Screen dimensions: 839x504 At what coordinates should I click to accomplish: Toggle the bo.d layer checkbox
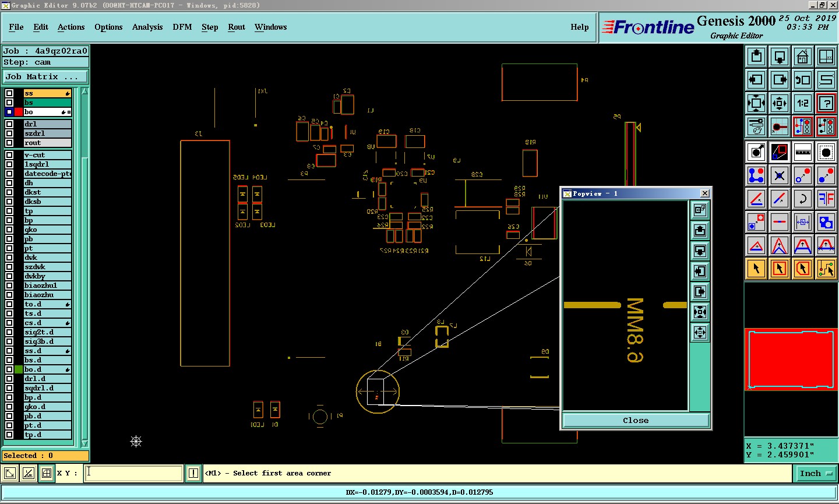(x=9, y=369)
